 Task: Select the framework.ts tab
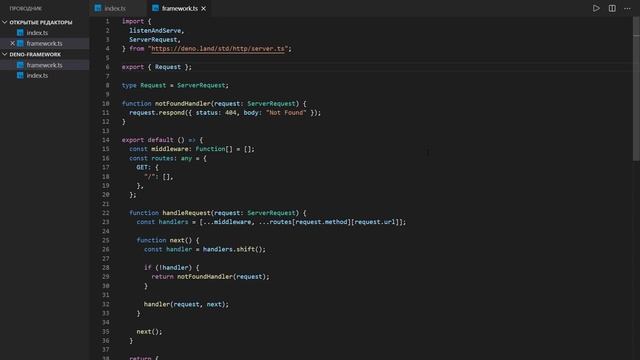click(x=180, y=8)
